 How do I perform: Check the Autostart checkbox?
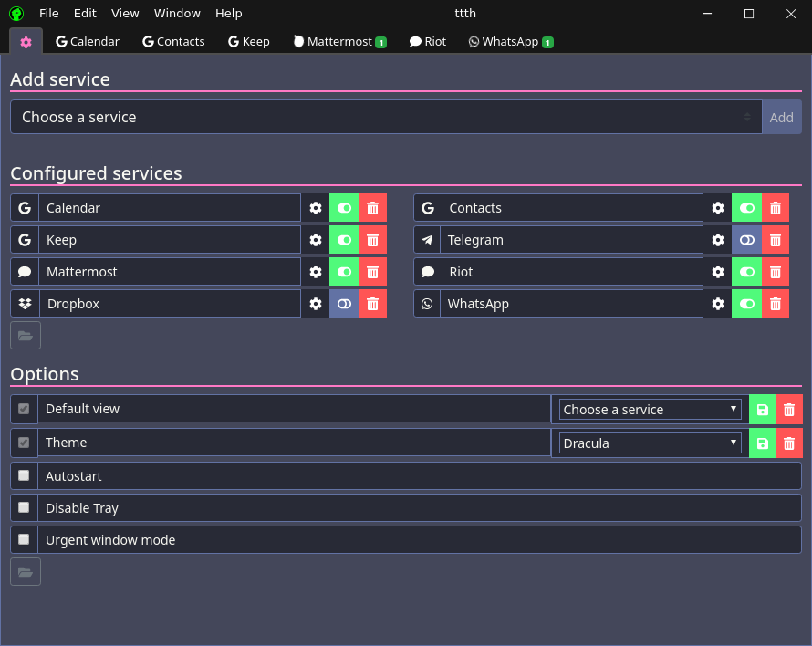click(x=24, y=475)
